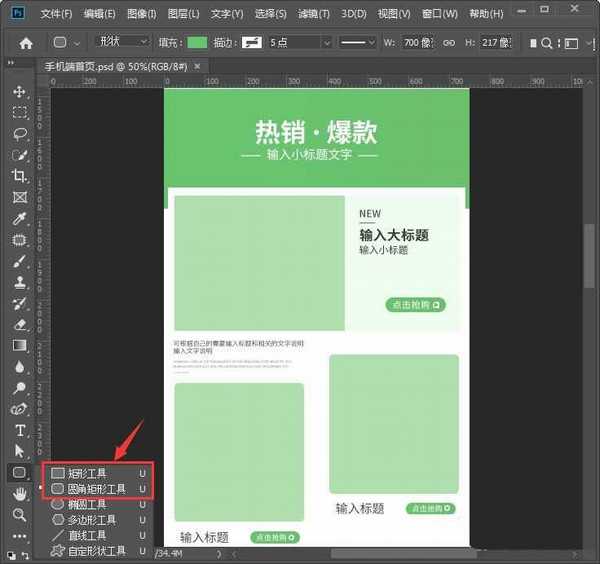Viewport: 600px width, 564px height.
Task: Toggle the link width and height icon
Action: pyautogui.click(x=449, y=43)
